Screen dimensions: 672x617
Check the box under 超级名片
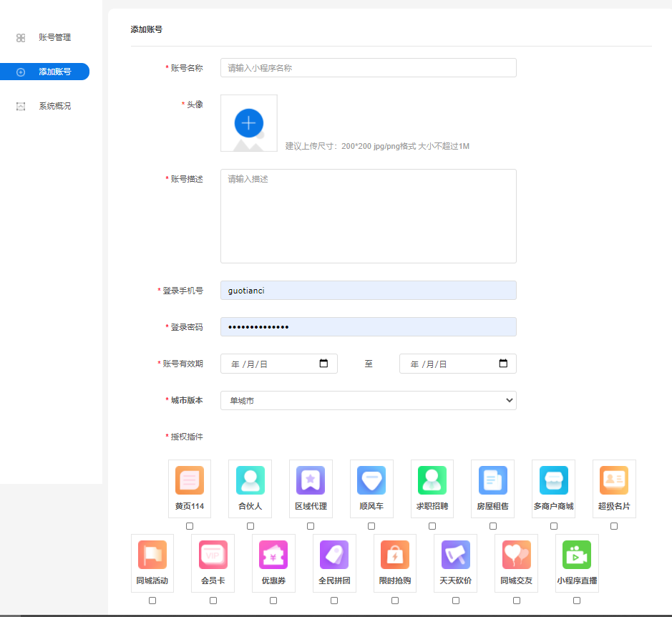614,526
